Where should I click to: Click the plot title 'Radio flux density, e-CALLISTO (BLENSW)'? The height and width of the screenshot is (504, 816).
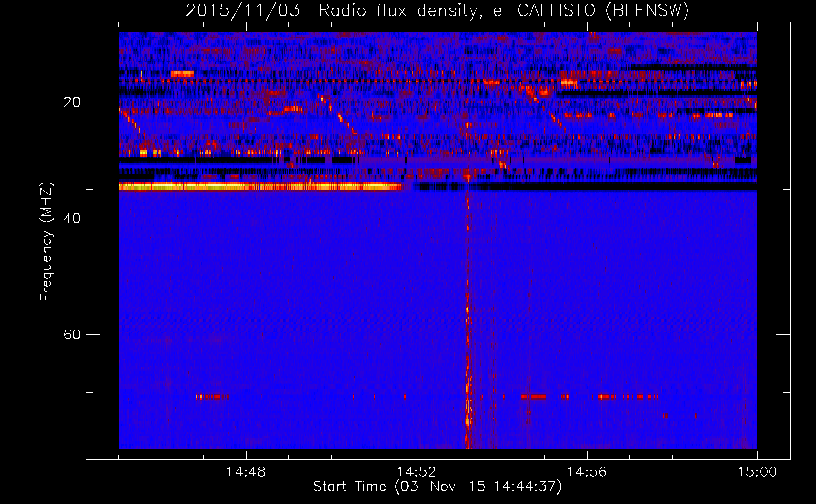(x=503, y=10)
